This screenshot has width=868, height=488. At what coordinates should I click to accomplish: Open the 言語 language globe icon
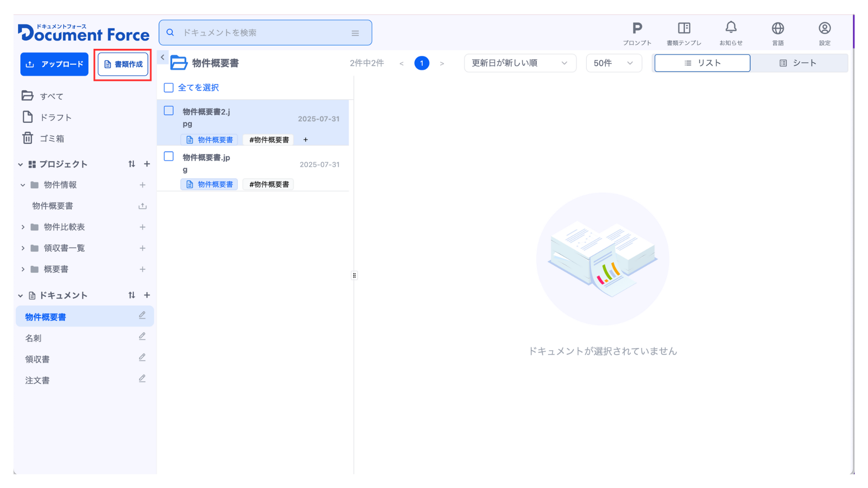click(778, 33)
